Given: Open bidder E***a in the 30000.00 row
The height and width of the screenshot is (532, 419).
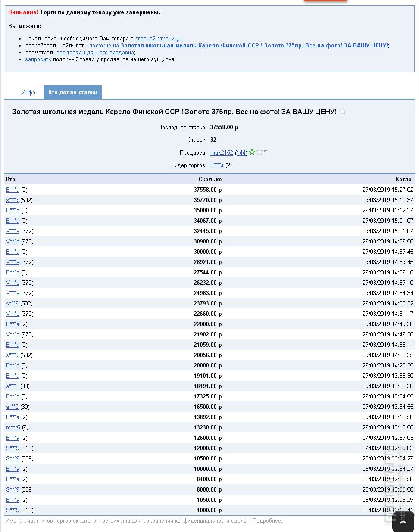Looking at the screenshot, I should coord(13,252).
